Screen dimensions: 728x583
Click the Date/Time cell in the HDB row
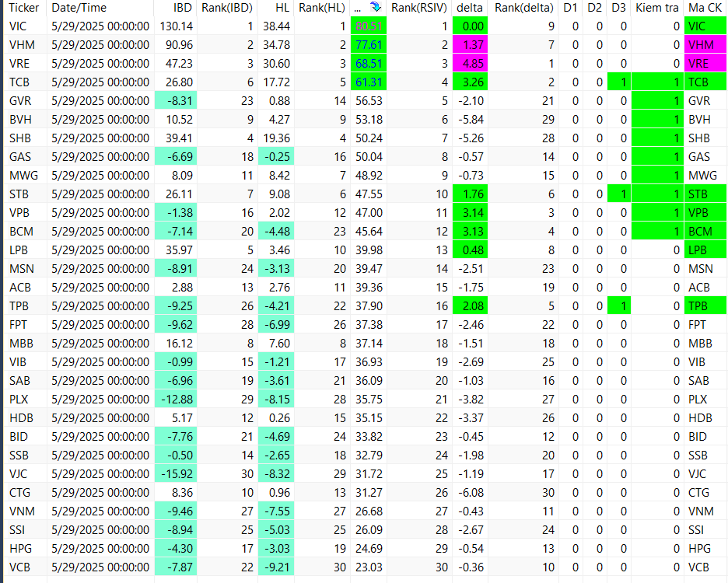(100, 417)
